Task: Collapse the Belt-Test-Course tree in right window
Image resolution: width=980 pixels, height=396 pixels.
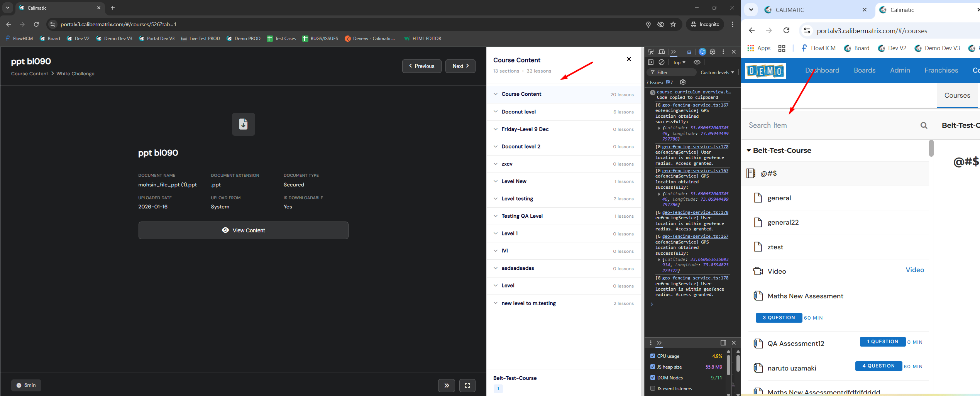Action: tap(749, 151)
